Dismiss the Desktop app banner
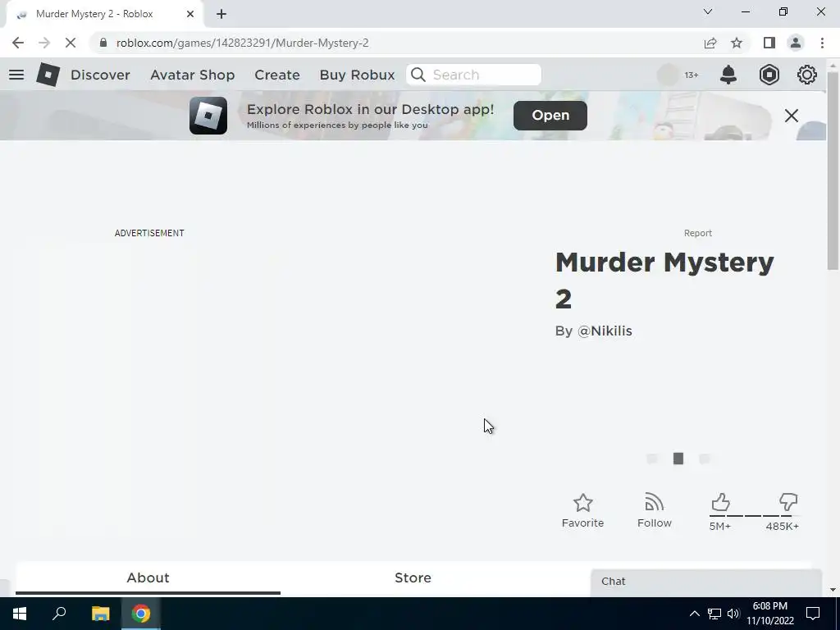This screenshot has height=630, width=840. 792,115
